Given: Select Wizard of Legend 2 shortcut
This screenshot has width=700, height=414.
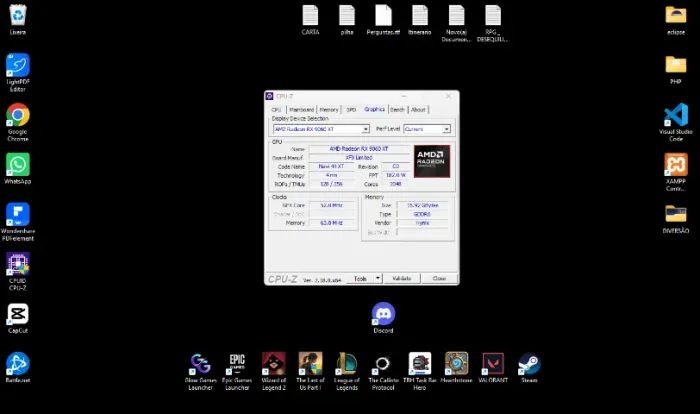Looking at the screenshot, I should click(x=274, y=372).
